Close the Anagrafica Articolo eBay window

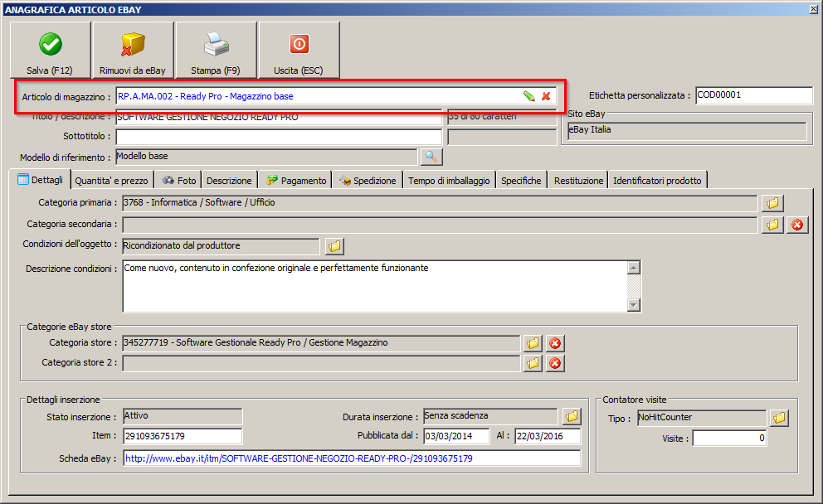(813, 9)
